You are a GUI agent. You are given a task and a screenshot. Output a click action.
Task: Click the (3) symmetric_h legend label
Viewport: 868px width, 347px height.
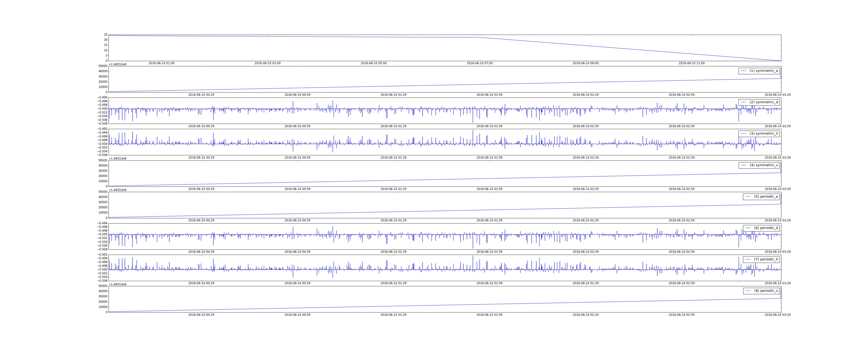[x=763, y=133]
